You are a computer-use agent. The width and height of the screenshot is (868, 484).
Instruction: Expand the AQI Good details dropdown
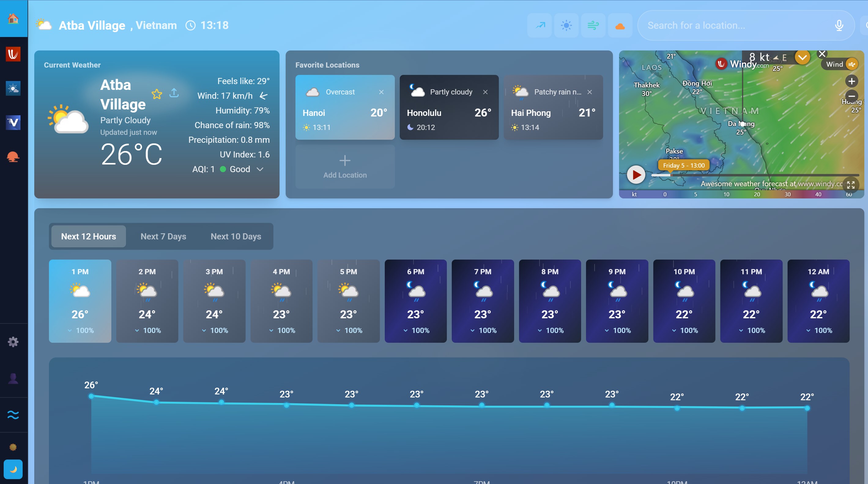[260, 169]
